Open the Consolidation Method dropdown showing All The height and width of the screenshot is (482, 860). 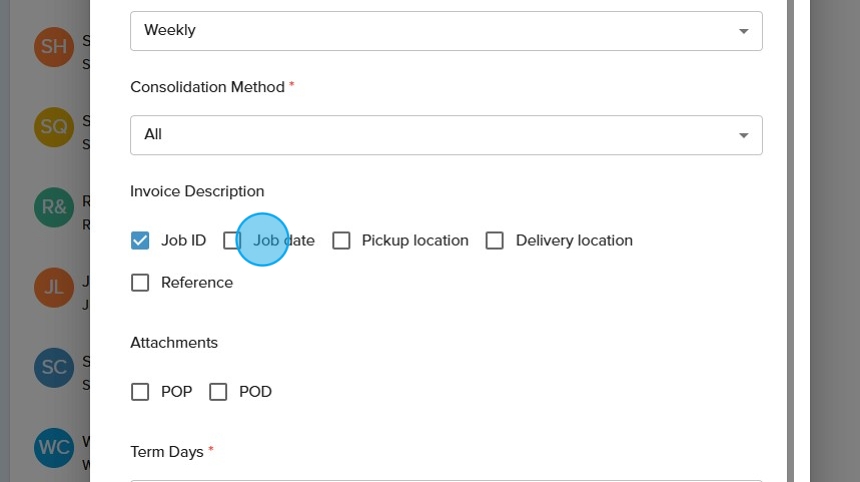(x=446, y=135)
